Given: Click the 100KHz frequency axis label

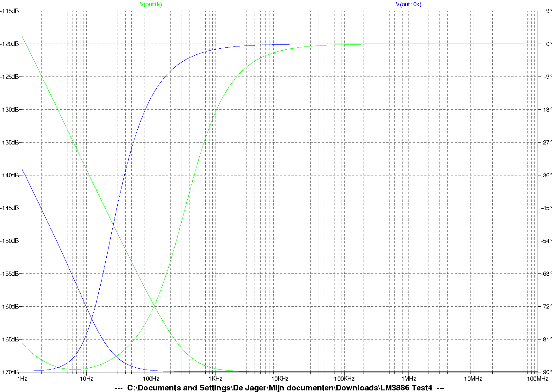Looking at the screenshot, I should pyautogui.click(x=344, y=379).
